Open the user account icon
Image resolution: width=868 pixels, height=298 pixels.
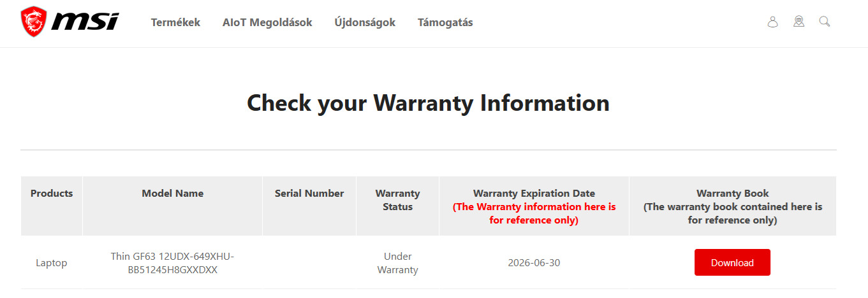772,22
